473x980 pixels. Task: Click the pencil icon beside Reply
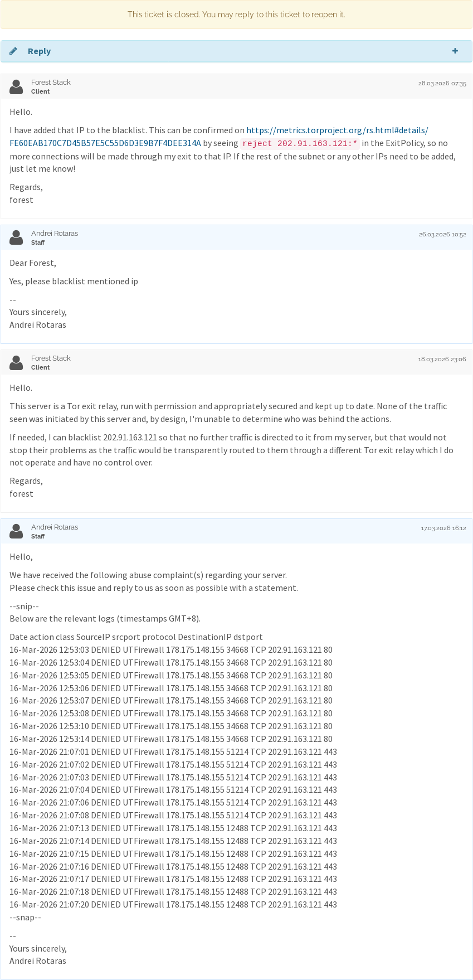click(x=13, y=51)
